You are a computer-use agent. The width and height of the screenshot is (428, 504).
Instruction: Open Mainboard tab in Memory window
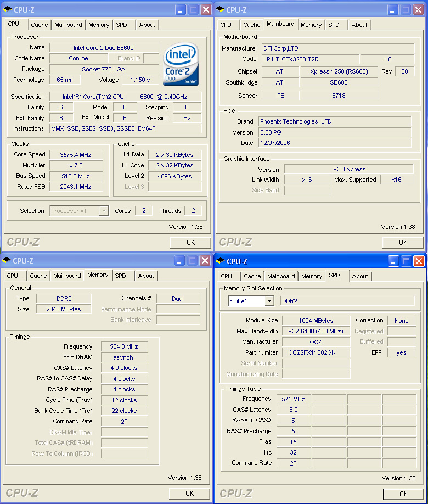click(67, 276)
